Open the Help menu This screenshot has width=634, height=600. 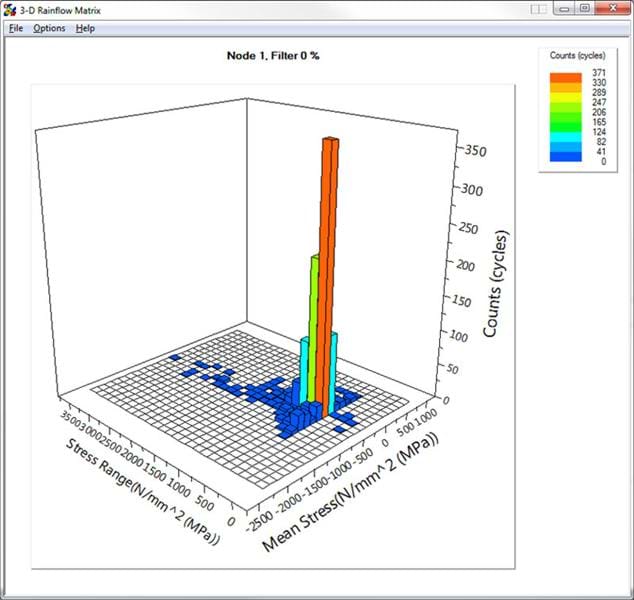tap(86, 28)
